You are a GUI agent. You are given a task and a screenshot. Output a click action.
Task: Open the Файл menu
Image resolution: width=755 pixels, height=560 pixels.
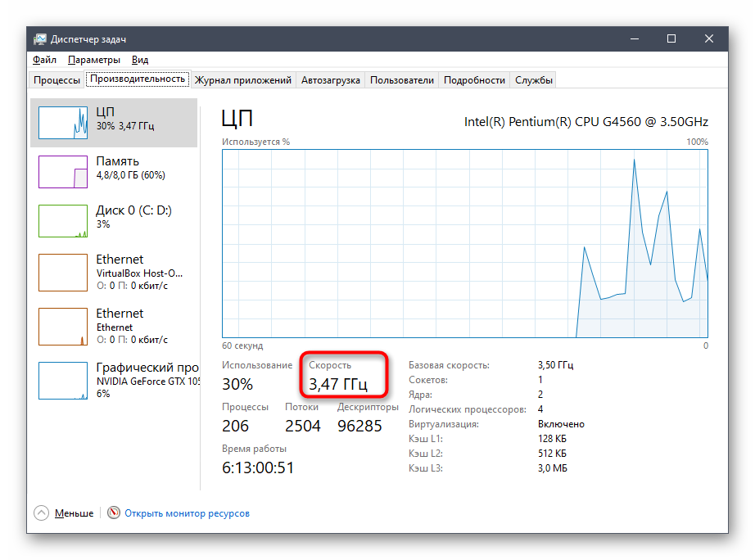pyautogui.click(x=44, y=60)
